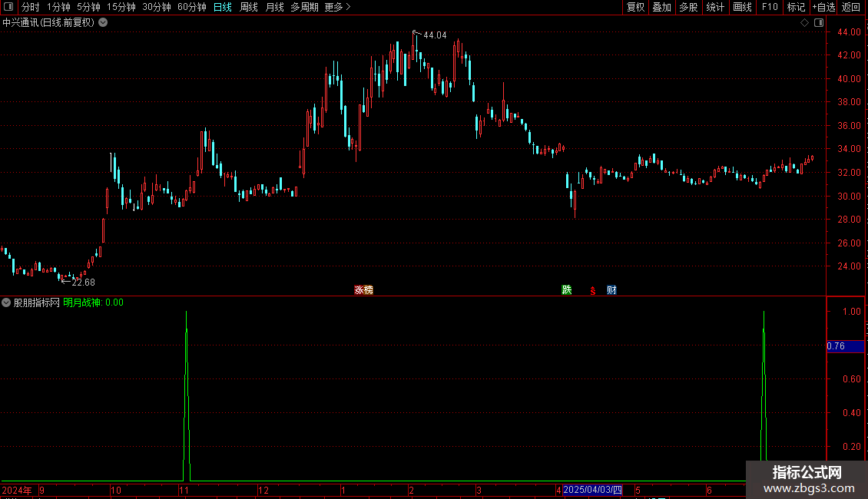This screenshot has width=868, height=499.
Task: Click the 涨榜 event marker
Action: pyautogui.click(x=363, y=290)
